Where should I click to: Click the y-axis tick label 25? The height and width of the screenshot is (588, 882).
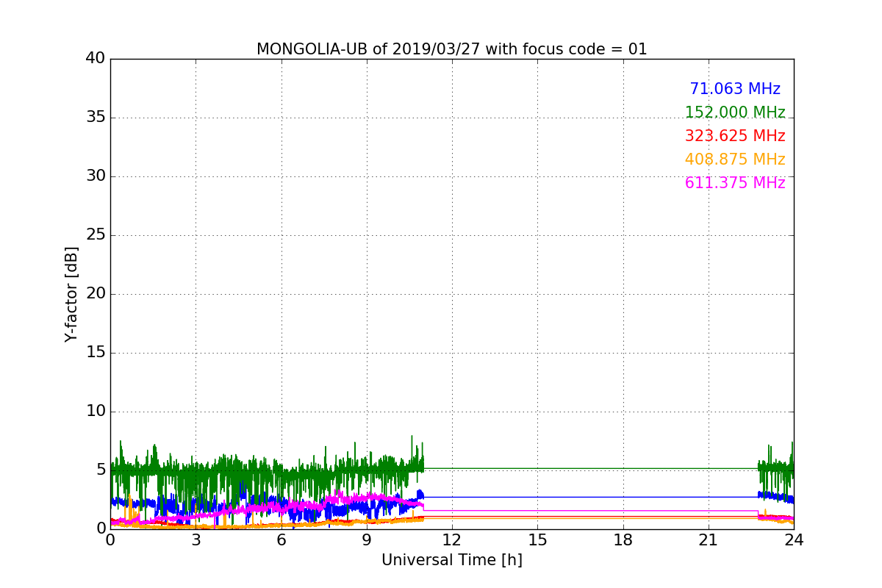pyautogui.click(x=96, y=234)
